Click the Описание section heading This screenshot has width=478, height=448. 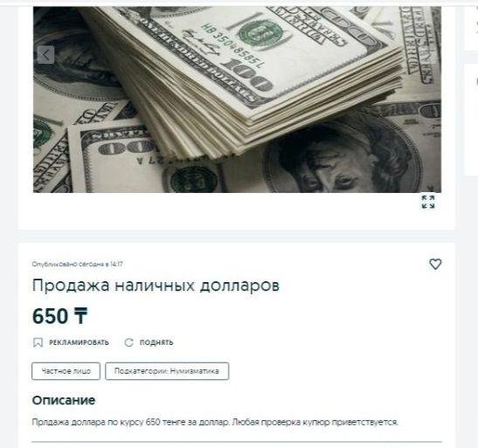pyautogui.click(x=64, y=400)
